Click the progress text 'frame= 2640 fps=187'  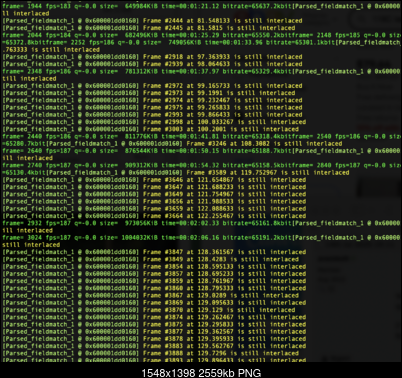36,151
